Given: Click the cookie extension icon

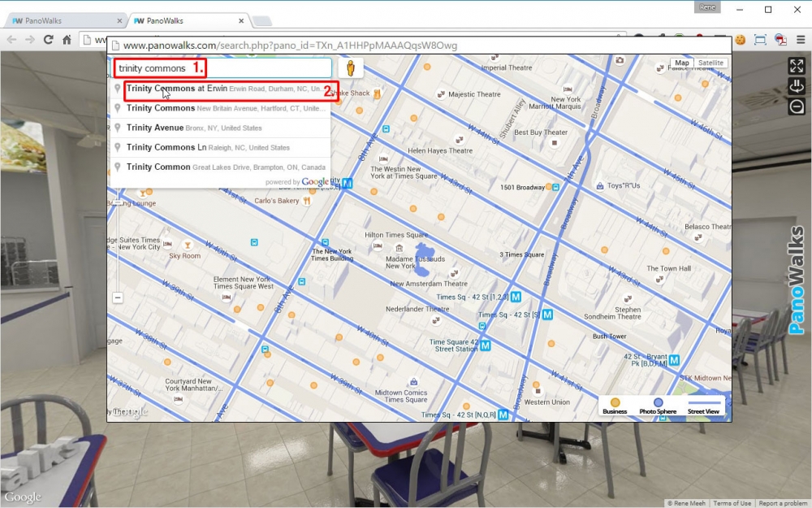Looking at the screenshot, I should [x=741, y=39].
